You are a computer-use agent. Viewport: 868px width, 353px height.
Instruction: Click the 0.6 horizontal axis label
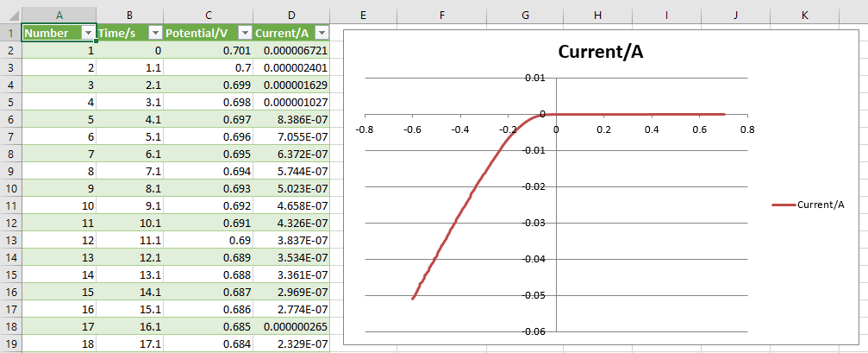(700, 129)
